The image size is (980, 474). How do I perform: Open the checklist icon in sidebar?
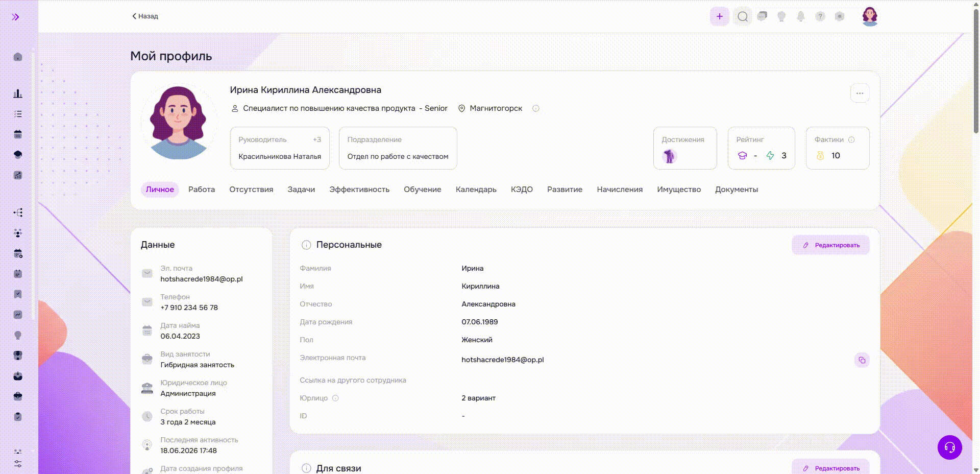click(18, 114)
